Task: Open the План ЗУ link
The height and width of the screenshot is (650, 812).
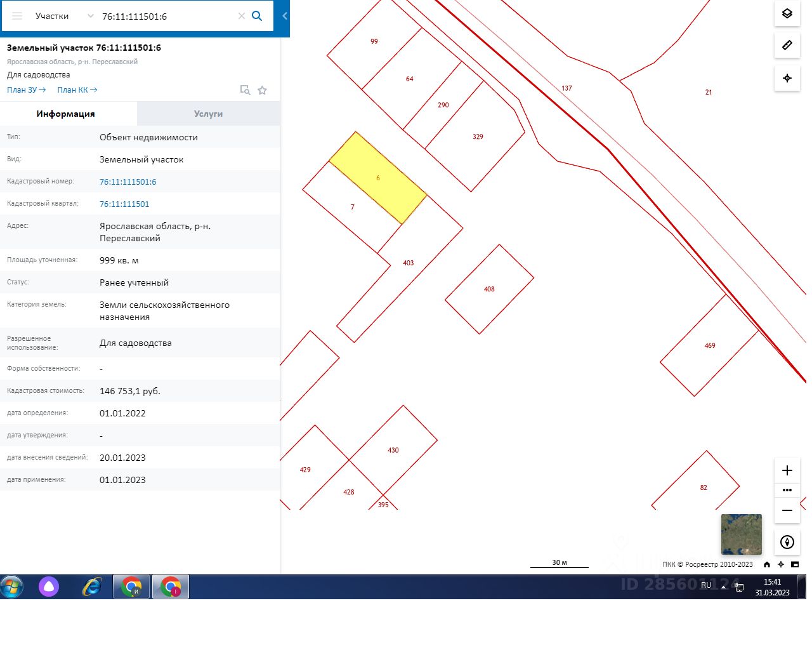Action: pyautogui.click(x=26, y=90)
